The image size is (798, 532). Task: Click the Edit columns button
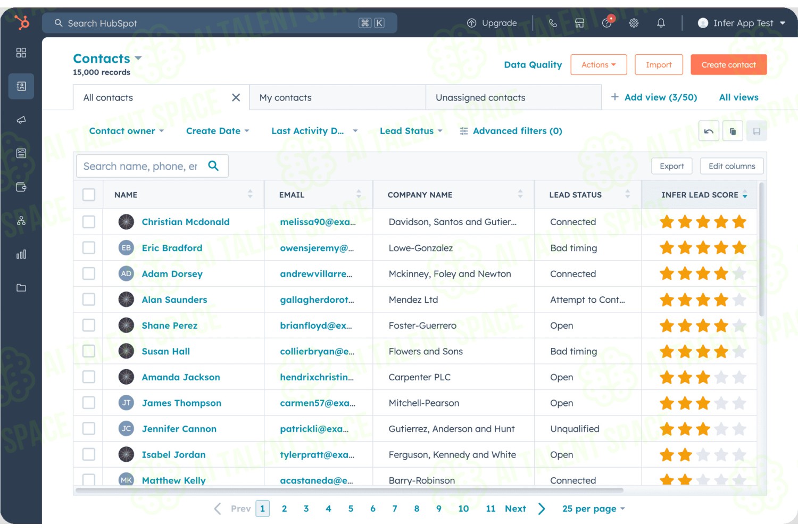point(731,166)
